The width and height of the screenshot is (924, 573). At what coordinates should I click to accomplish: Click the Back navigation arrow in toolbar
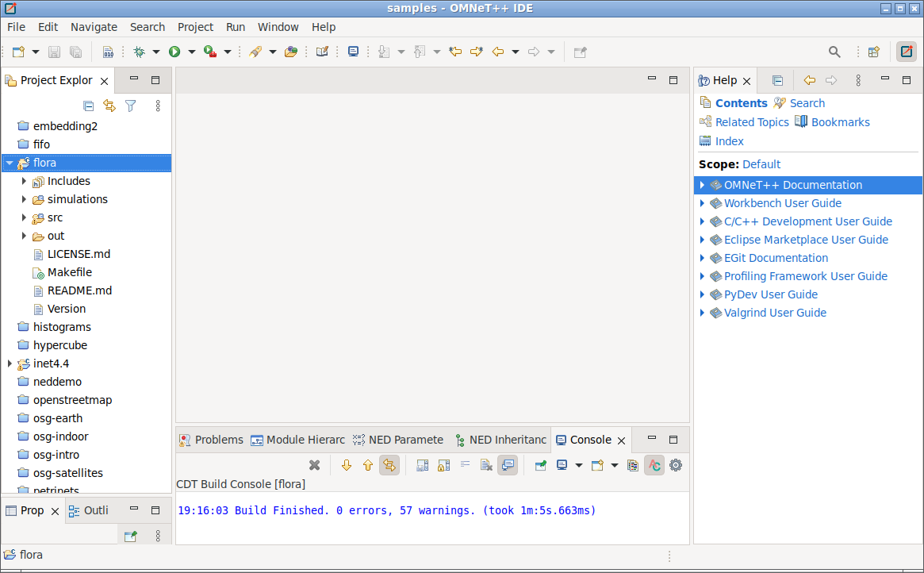pos(498,52)
